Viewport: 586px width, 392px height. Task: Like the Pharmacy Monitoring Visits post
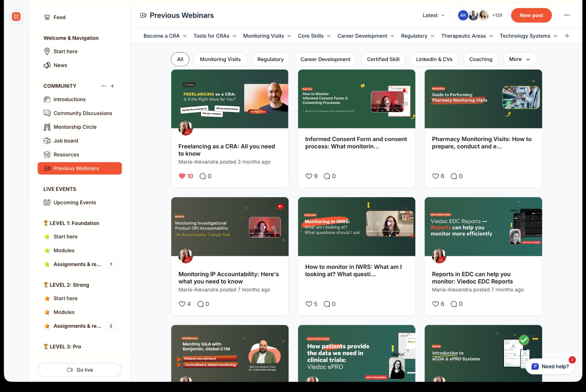click(438, 176)
